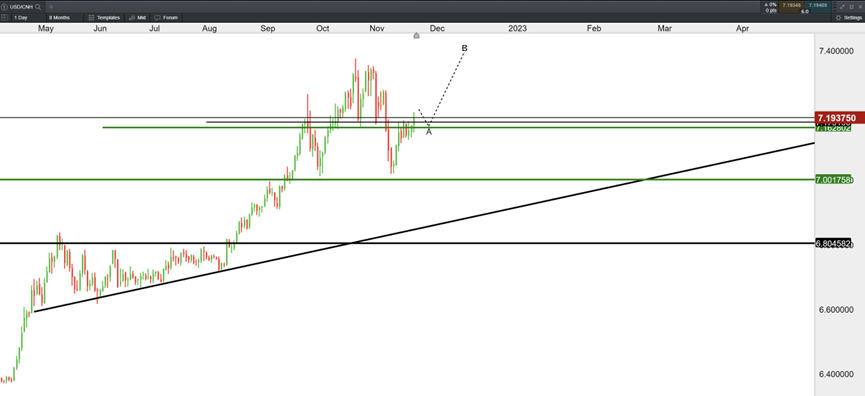865x396 pixels.
Task: Open the panel drag handle menu icon
Action: pyautogui.click(x=834, y=7)
